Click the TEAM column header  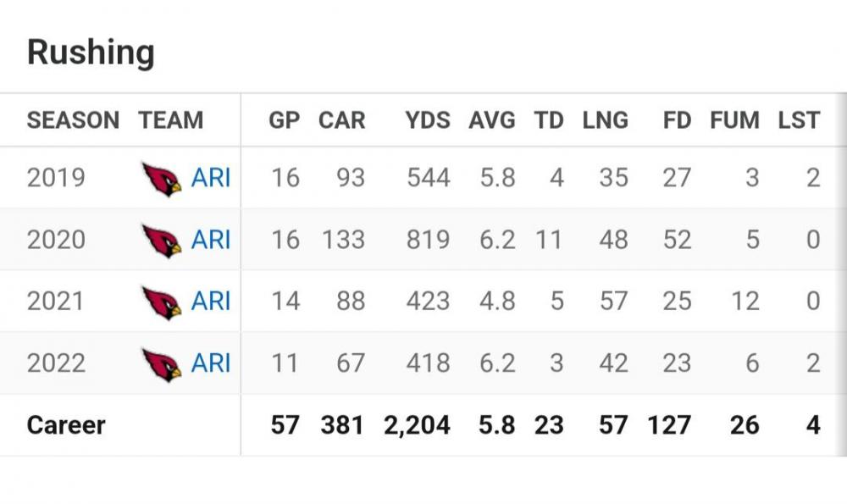pos(171,120)
